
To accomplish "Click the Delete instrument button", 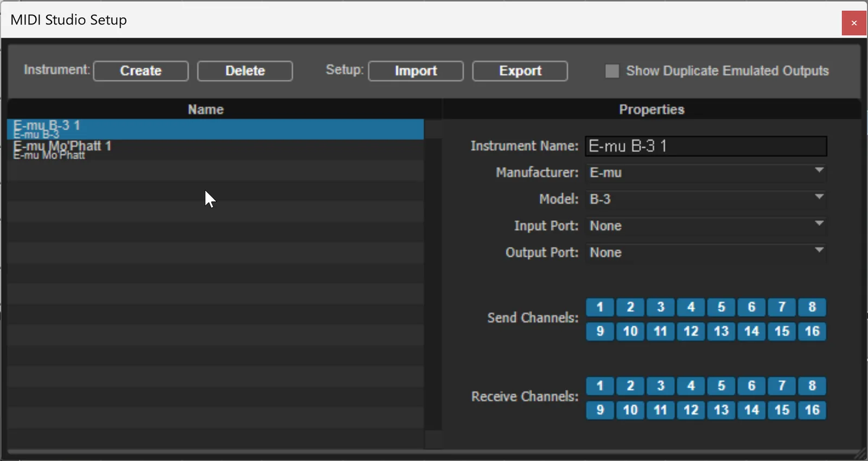I will coord(245,71).
